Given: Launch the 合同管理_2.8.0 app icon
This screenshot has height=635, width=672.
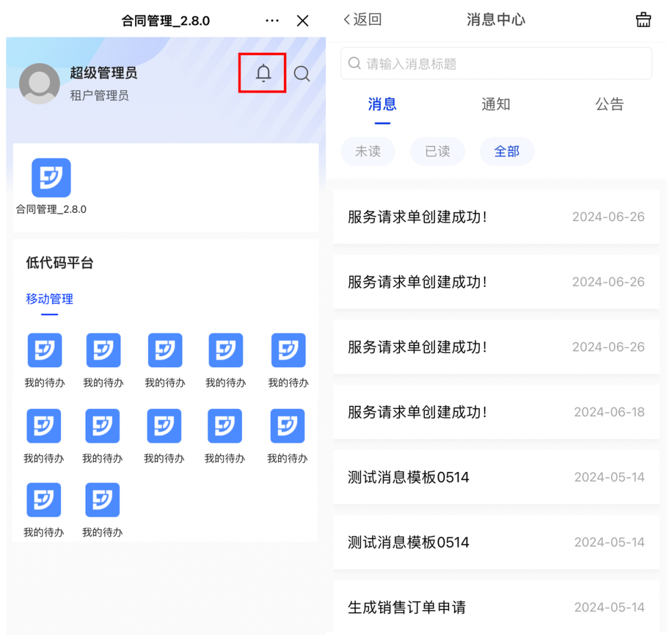Looking at the screenshot, I should click(51, 178).
